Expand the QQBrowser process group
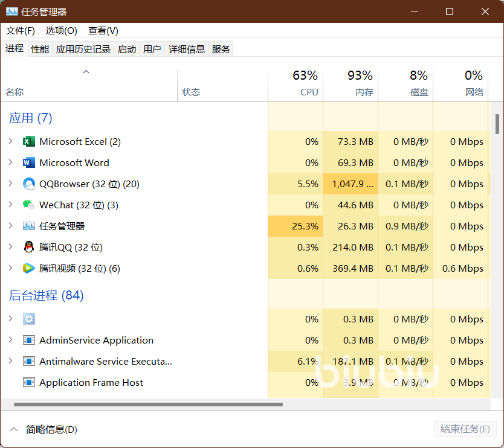This screenshot has height=448, width=504. (x=10, y=184)
